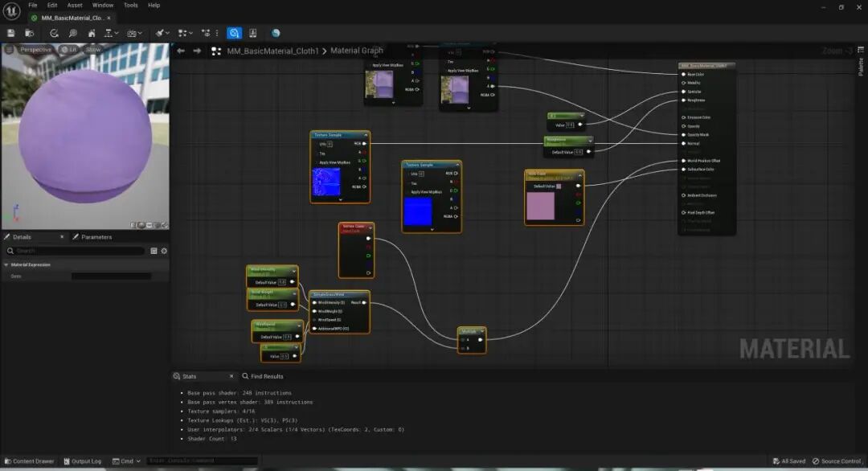Collapse the Multiply node via its chevron
This screenshot has height=471, width=868.
(482, 331)
